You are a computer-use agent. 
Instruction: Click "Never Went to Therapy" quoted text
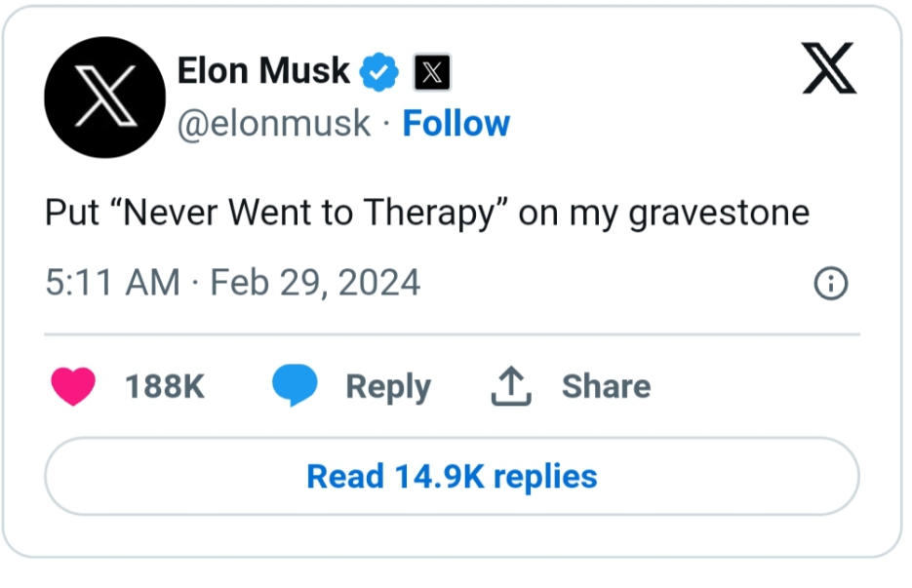point(308,213)
